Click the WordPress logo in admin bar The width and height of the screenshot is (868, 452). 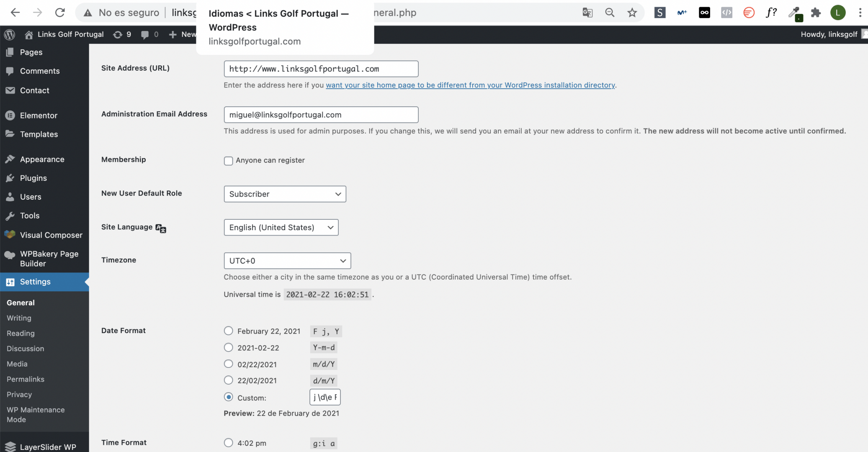click(9, 35)
